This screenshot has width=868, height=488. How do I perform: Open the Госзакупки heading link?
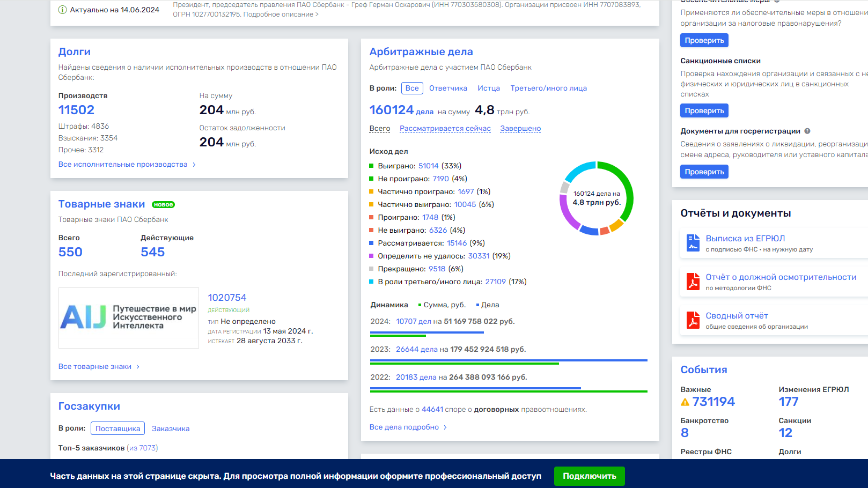pos(89,406)
